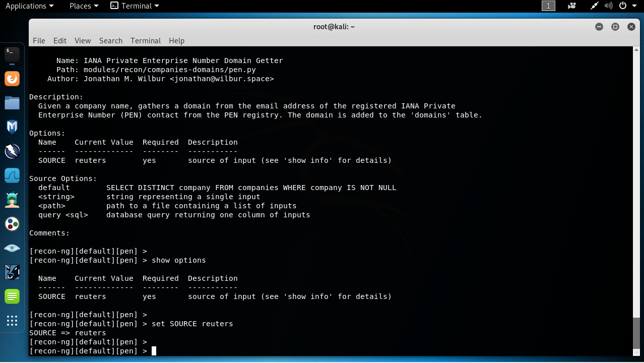Open the network connection status icon
This screenshot has height=363, width=644.
595,6
